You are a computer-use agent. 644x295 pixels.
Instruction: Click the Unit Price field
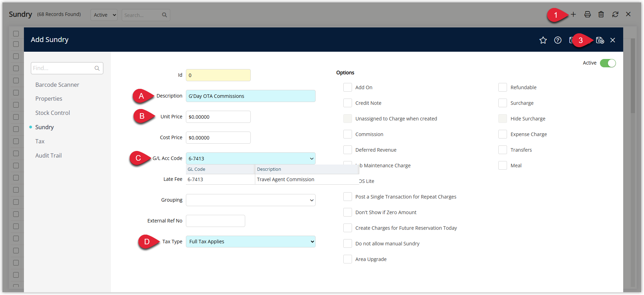(218, 117)
